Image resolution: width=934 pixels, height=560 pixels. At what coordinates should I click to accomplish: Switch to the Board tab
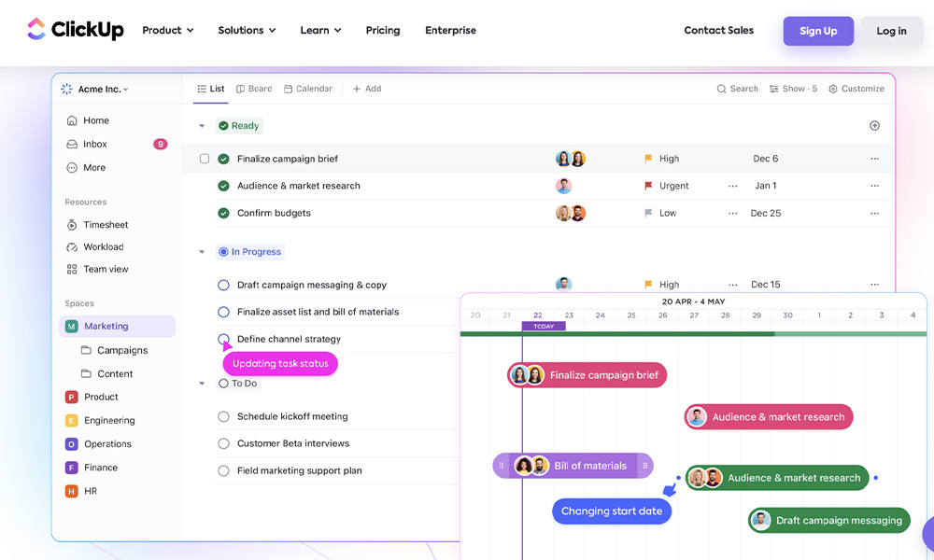(x=254, y=90)
